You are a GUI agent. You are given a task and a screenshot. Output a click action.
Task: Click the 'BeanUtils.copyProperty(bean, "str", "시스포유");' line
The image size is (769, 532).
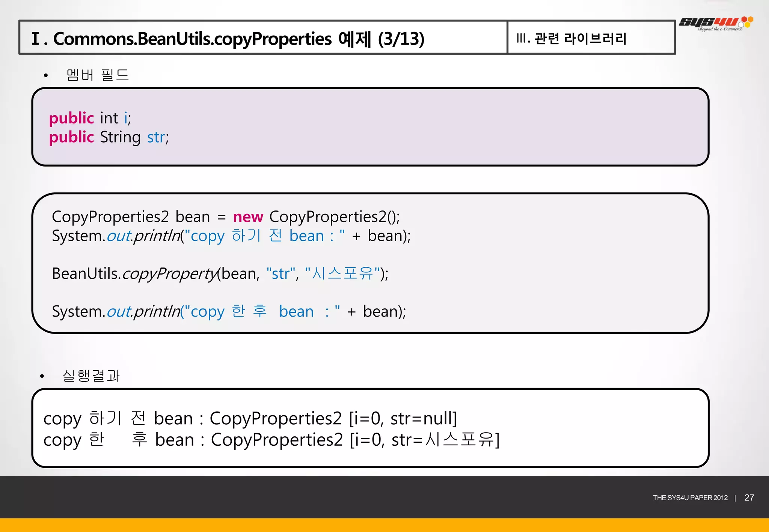pyautogui.click(x=220, y=274)
